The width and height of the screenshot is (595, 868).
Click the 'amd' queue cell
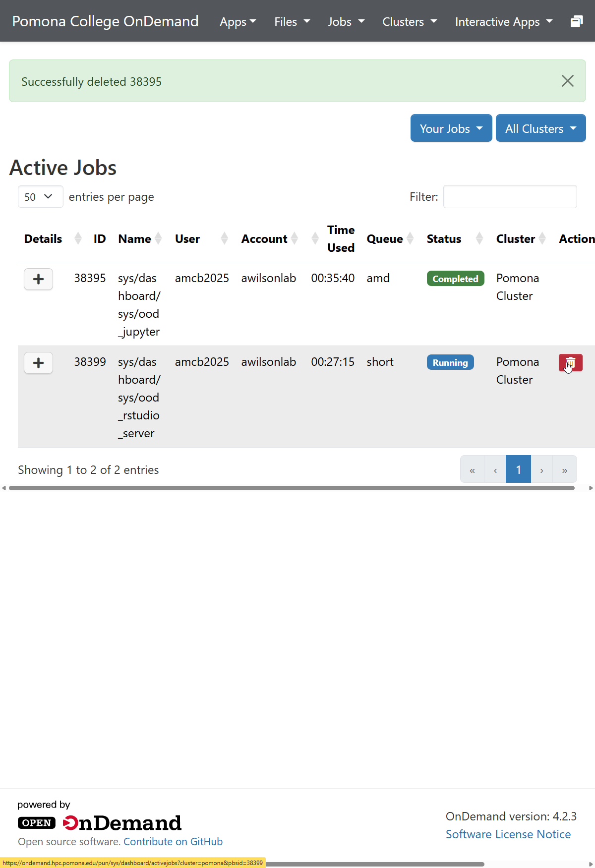pos(378,278)
